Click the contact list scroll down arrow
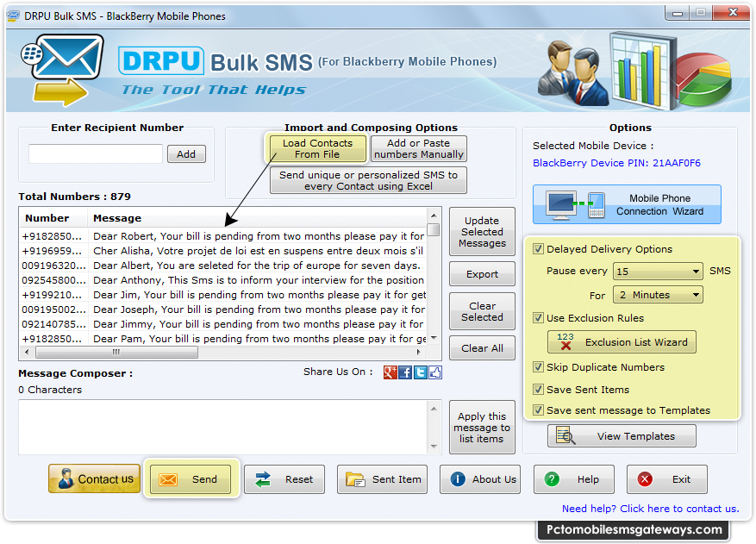Viewport: 756px width, 544px height. 434,338
